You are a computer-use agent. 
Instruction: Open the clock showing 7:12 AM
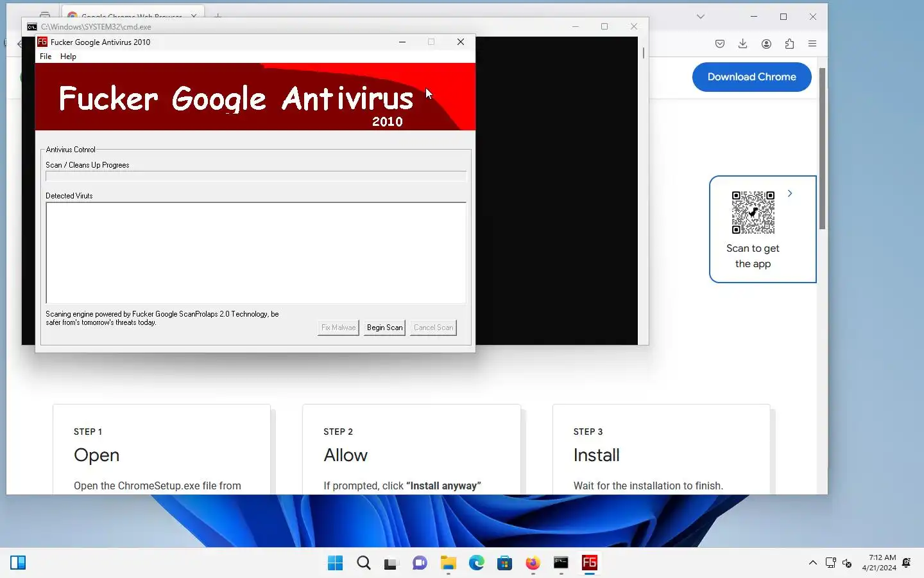point(879,563)
